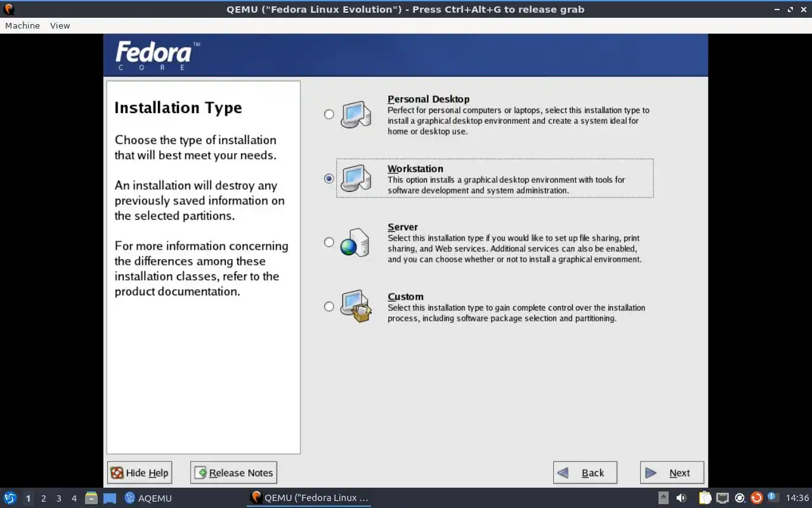Viewport: 812px width, 508px height.
Task: Switch to workspace 3
Action: tap(58, 498)
